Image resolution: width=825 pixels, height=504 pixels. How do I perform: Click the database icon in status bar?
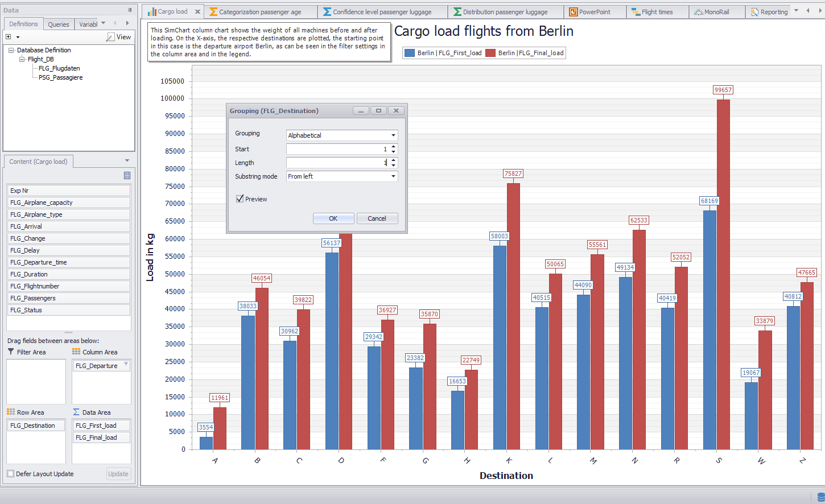(820, 498)
